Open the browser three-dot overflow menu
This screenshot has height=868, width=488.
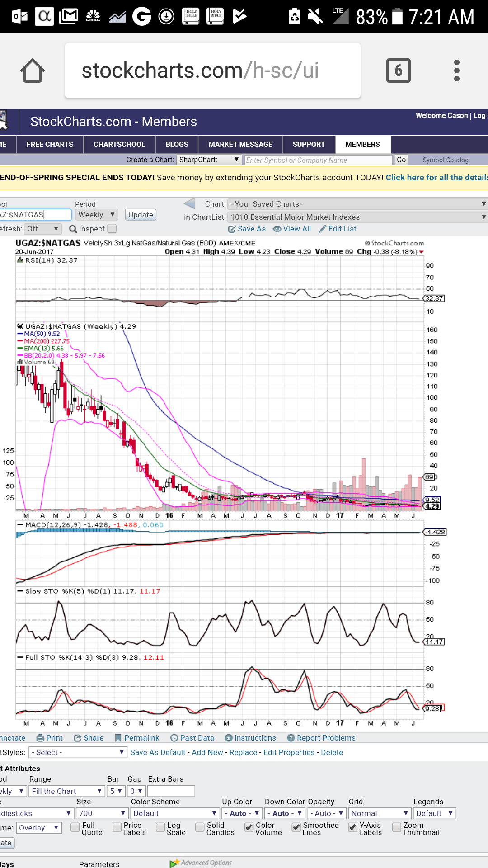[456, 71]
